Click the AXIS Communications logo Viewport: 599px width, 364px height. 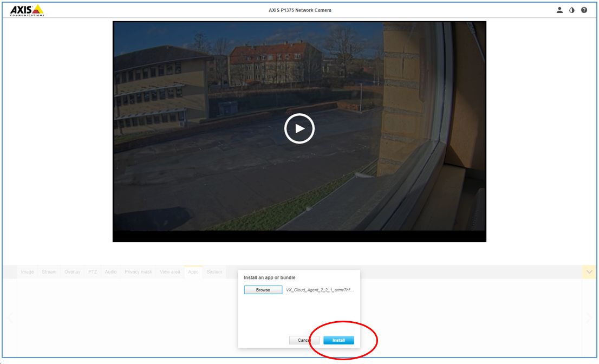[x=27, y=10]
